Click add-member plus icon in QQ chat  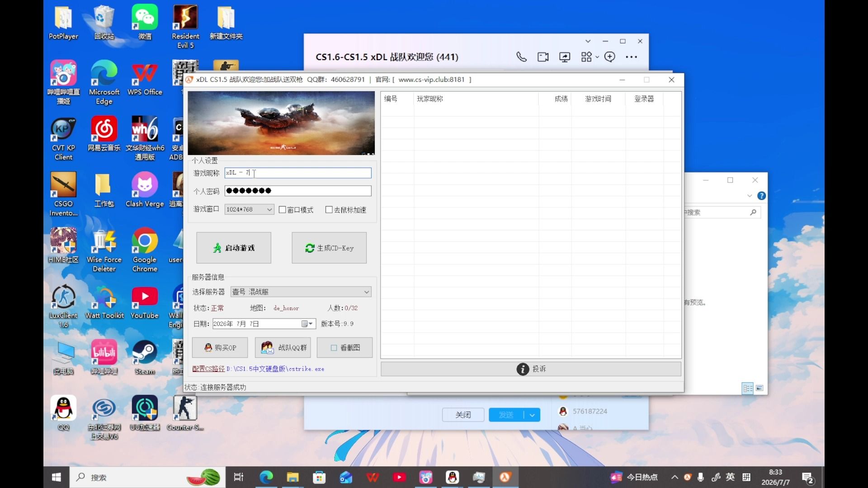pos(610,57)
